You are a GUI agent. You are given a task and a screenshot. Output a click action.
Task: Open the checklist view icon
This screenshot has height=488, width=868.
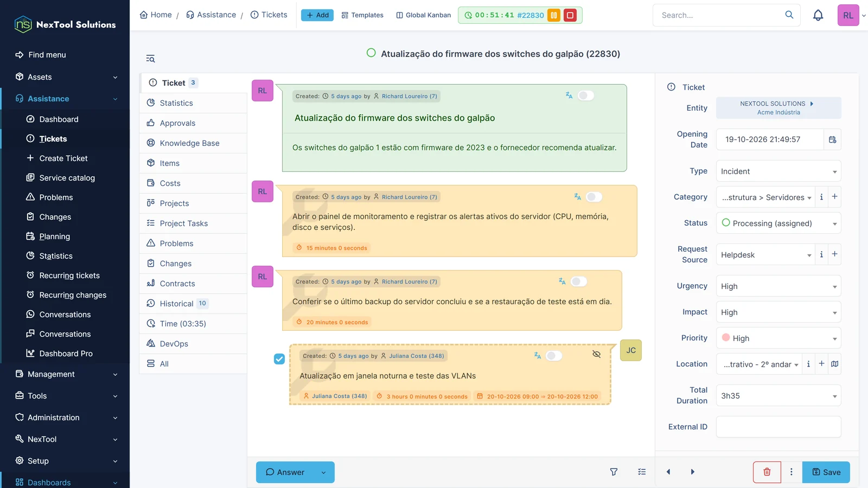642,472
